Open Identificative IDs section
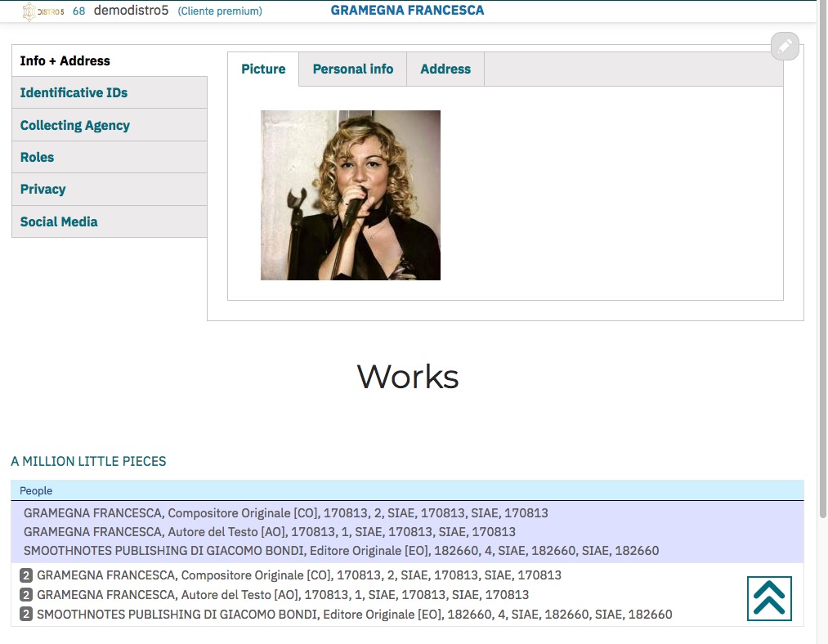This screenshot has width=828, height=644. pos(110,92)
